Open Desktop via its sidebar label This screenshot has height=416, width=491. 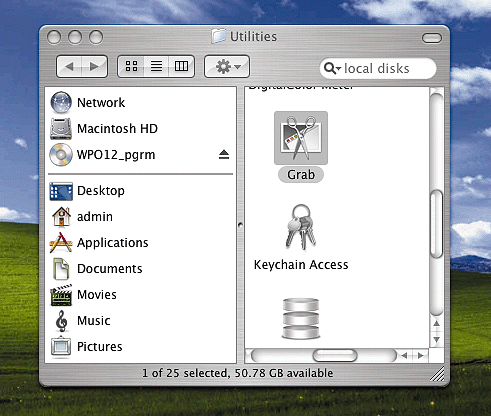tap(101, 191)
